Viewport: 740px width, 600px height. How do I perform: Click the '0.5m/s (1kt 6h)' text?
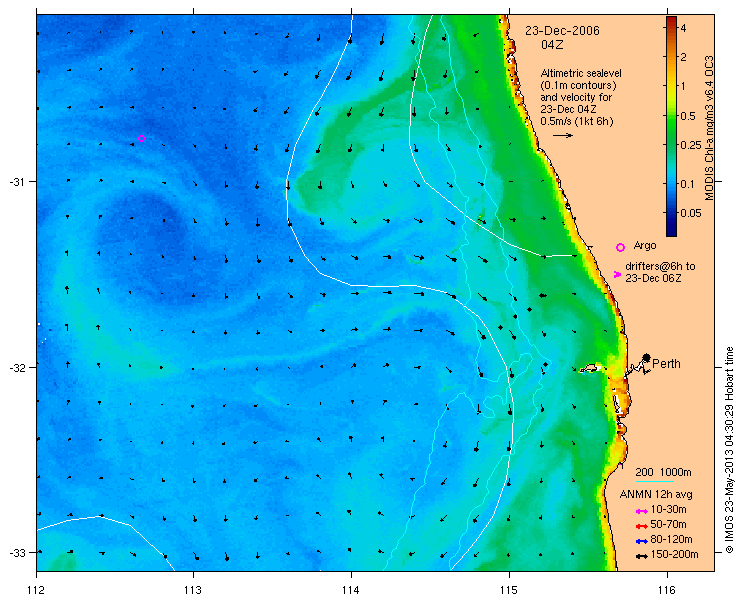tap(577, 121)
